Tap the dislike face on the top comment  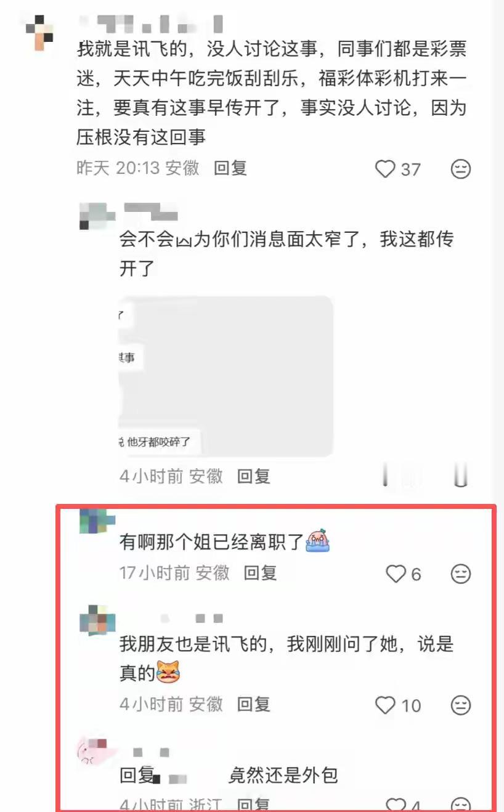[461, 168]
